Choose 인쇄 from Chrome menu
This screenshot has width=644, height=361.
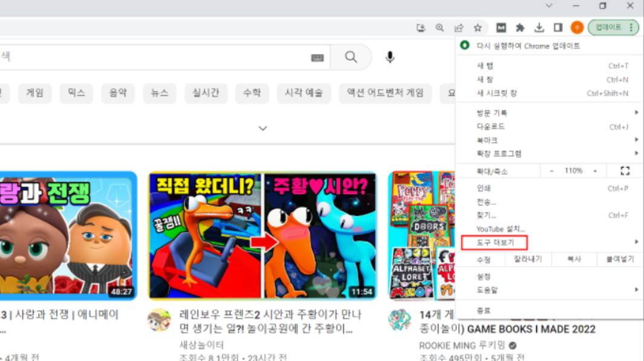click(550, 188)
